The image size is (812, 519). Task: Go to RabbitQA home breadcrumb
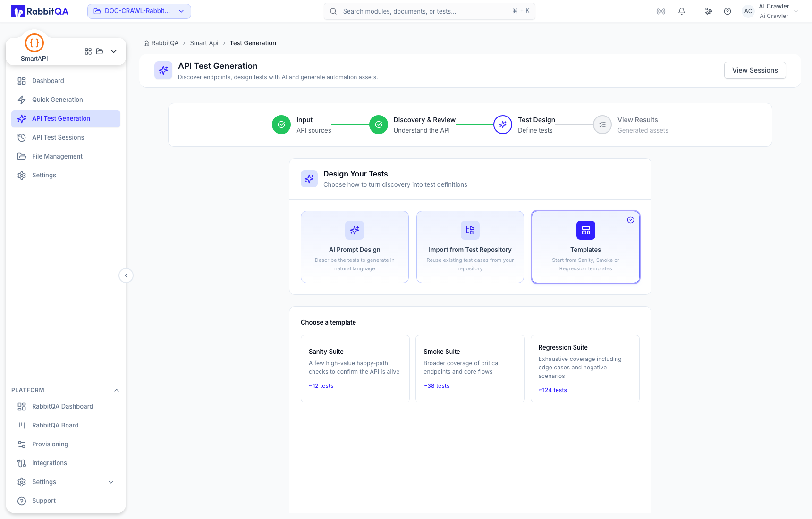coord(161,43)
